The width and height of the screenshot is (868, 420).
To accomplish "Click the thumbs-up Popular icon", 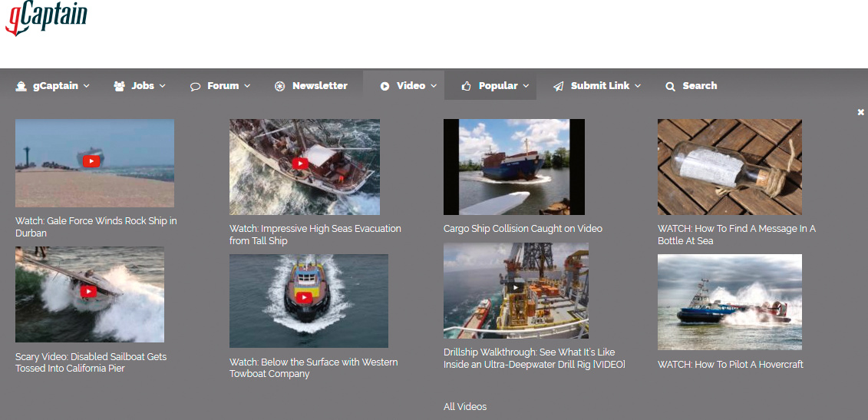I will tap(466, 86).
